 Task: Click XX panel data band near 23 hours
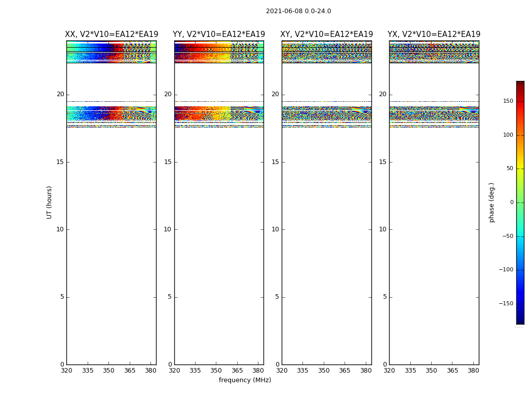pos(111,52)
